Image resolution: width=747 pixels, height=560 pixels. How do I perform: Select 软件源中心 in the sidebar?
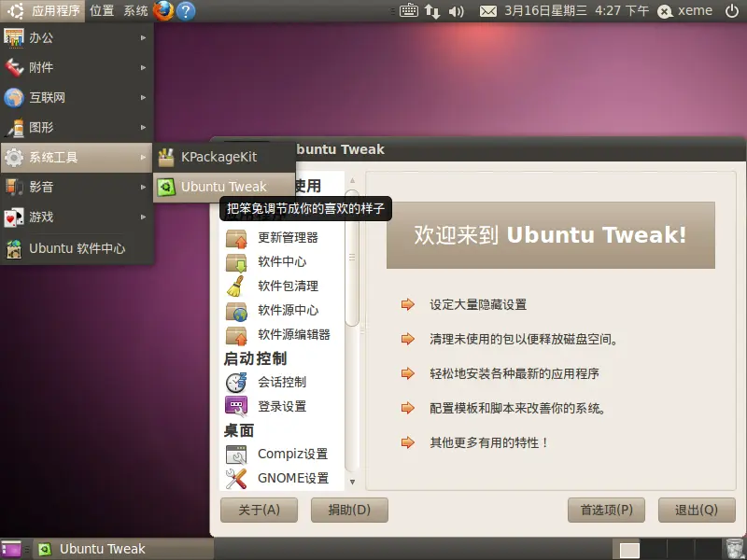pyautogui.click(x=281, y=311)
